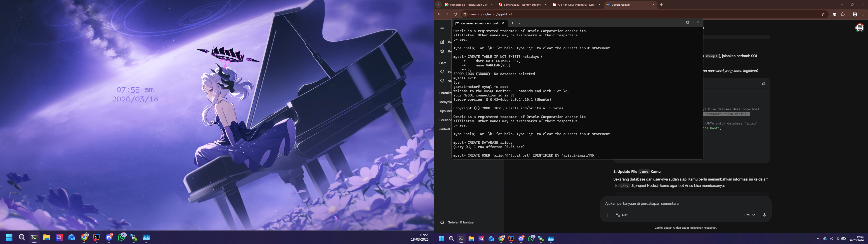Open Chrome's three-dot menu

click(x=863, y=14)
